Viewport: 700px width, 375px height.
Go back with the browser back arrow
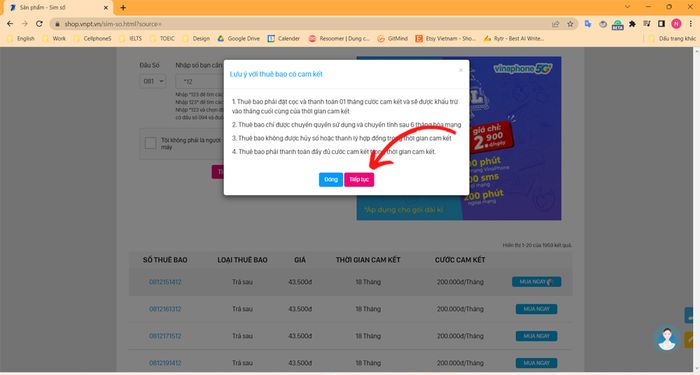click(x=10, y=24)
